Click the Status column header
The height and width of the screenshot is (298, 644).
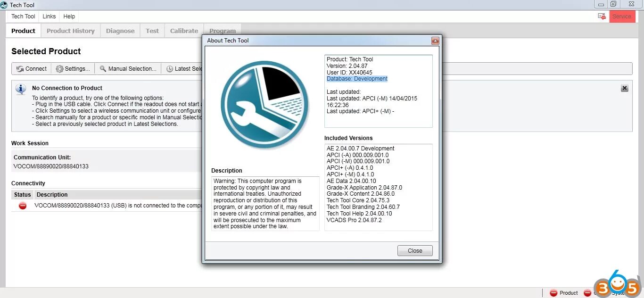tap(22, 195)
